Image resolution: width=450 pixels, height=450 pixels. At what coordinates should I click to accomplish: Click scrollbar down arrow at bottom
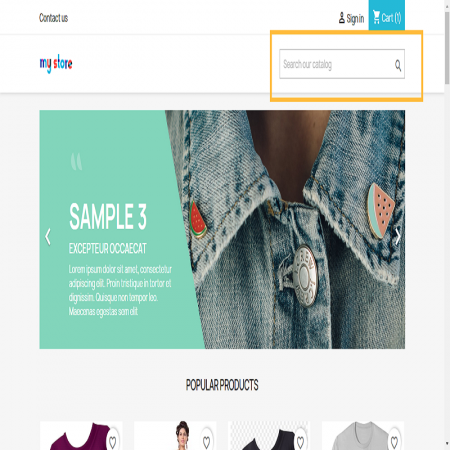point(447,443)
